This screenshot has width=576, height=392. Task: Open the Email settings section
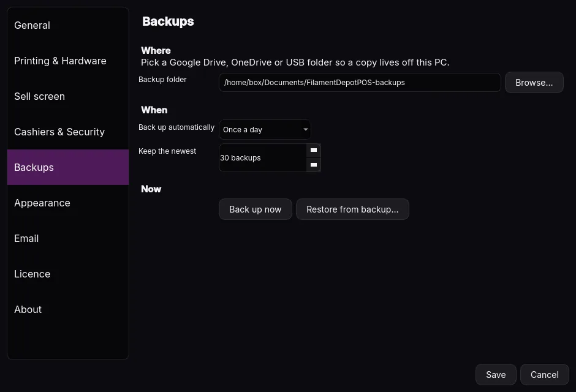pyautogui.click(x=68, y=239)
